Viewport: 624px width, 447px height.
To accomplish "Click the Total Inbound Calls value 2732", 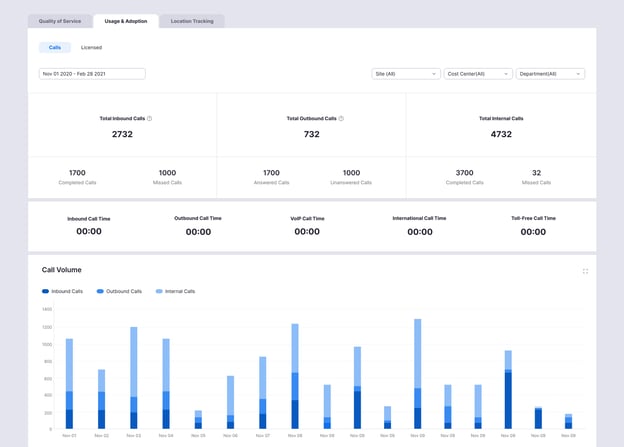I will tap(122, 134).
